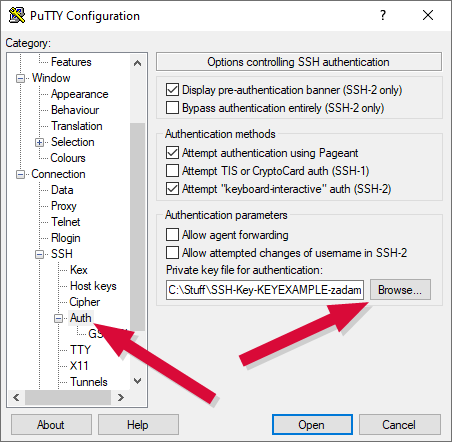Uncheck Attempt authentication using Pageant
This screenshot has width=452, height=442.
click(172, 153)
